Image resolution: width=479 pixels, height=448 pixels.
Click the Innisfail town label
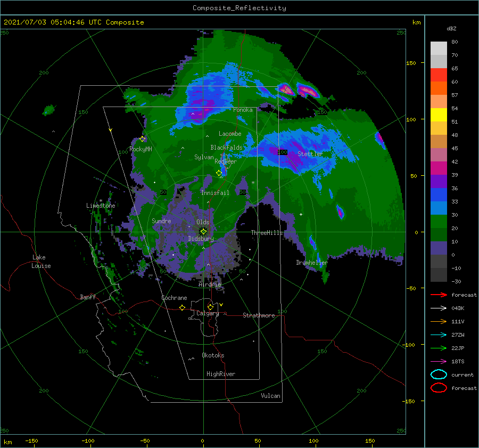(215, 193)
